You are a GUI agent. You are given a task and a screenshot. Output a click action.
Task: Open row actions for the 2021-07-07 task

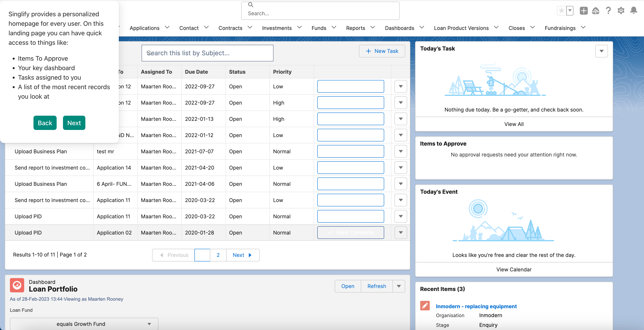[x=401, y=151]
